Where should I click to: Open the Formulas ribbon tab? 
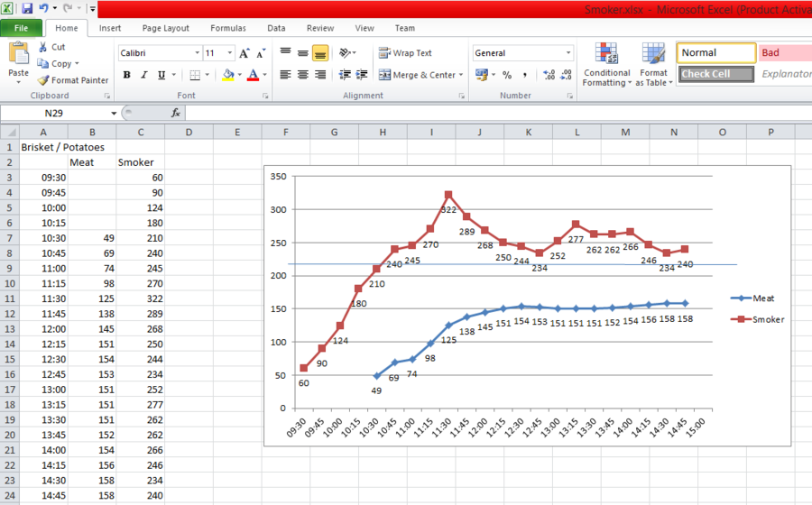coord(227,28)
